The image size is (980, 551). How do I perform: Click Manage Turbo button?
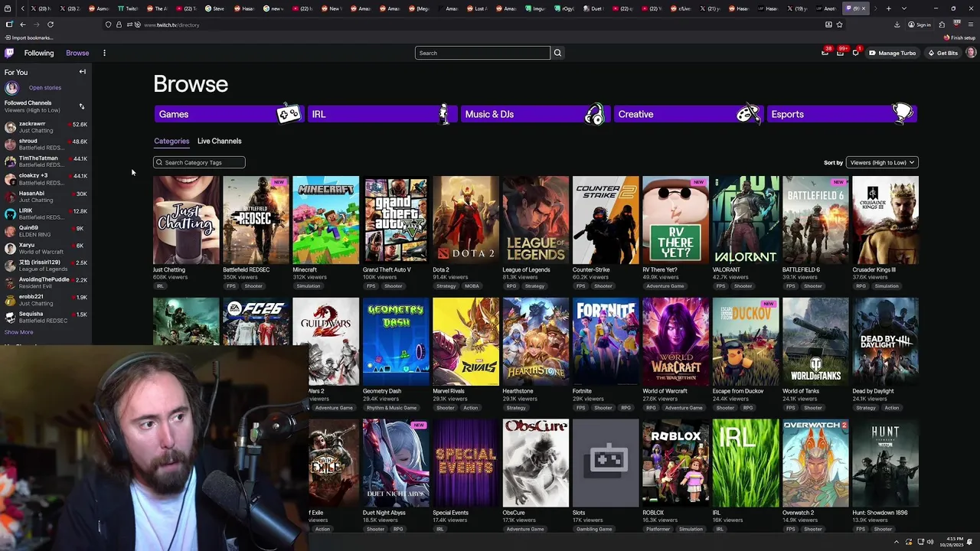[x=892, y=53]
